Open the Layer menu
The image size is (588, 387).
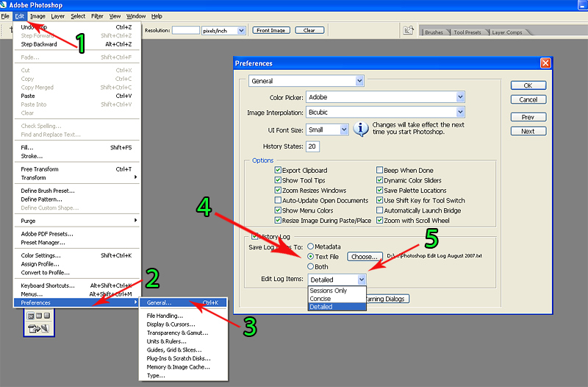(x=58, y=16)
